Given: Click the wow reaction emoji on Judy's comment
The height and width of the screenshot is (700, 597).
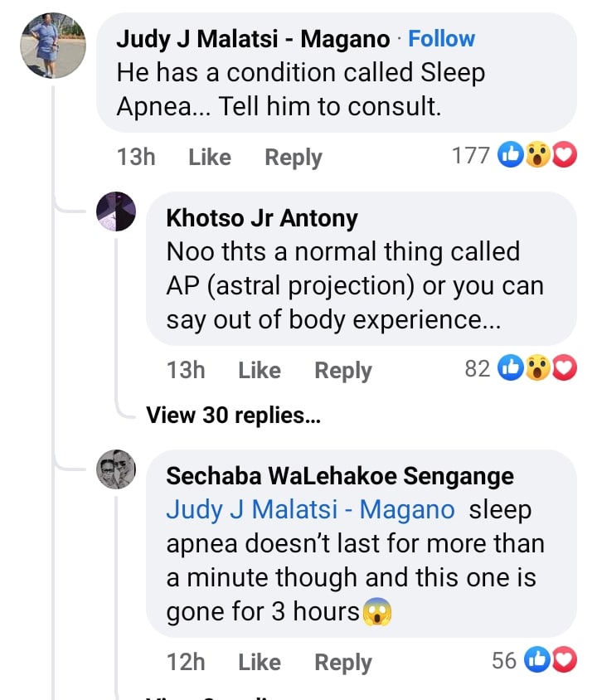Looking at the screenshot, I should (x=537, y=155).
